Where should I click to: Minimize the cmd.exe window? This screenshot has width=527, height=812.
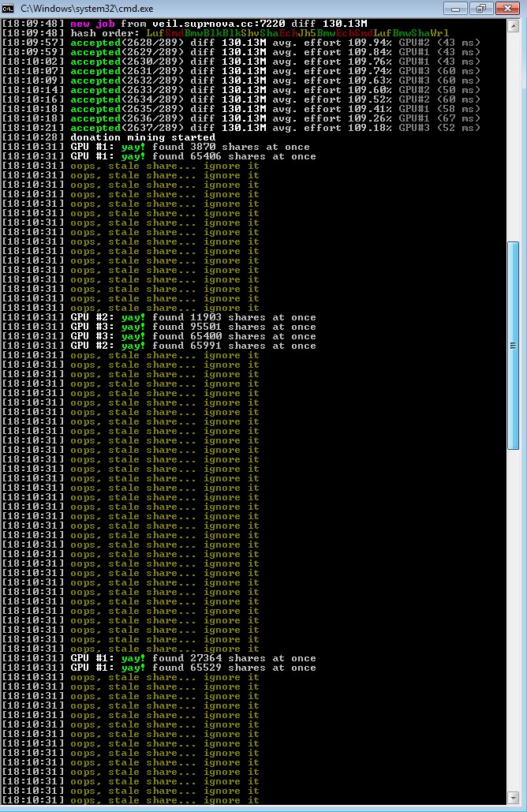[x=455, y=8]
